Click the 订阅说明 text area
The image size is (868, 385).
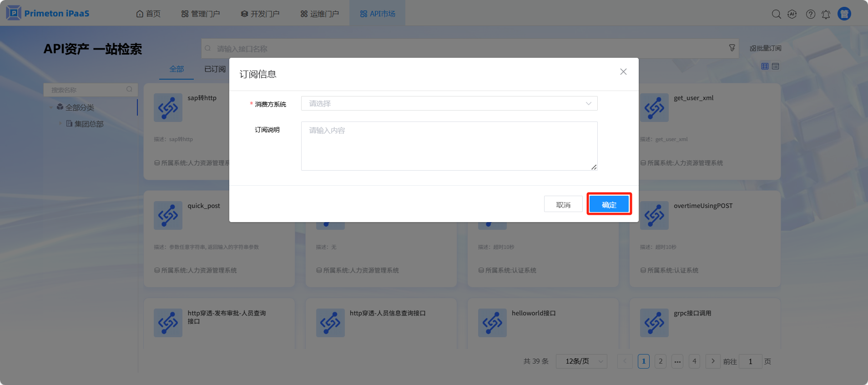[x=449, y=146]
